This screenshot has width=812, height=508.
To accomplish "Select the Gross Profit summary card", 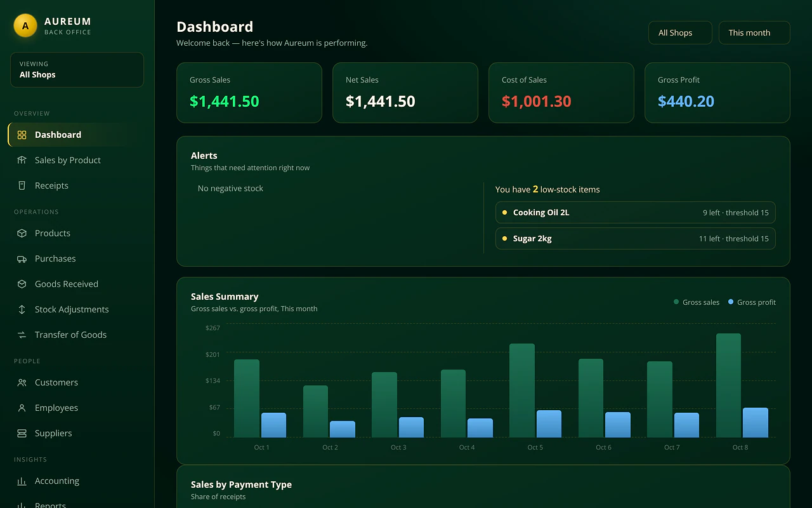I will click(x=717, y=93).
